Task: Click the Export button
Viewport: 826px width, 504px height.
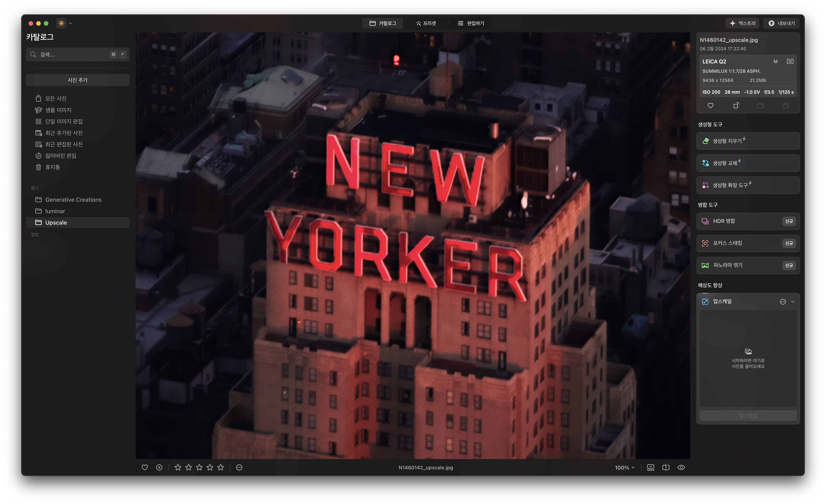Action: coord(781,23)
